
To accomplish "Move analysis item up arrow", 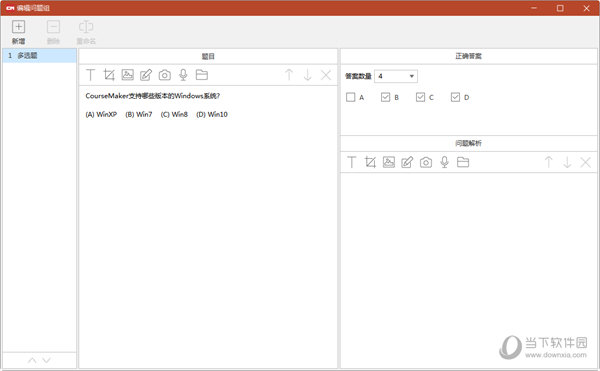I will click(x=549, y=162).
